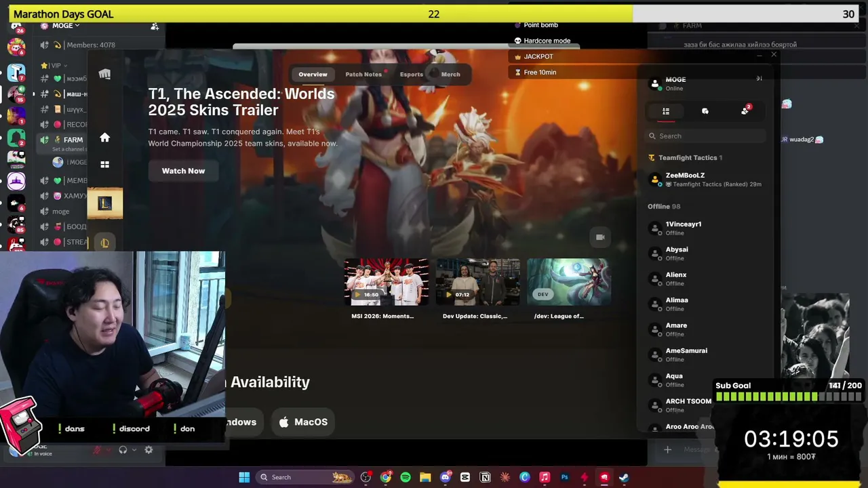Open Google Chrome from the taskbar
This screenshot has height=488, width=868.
[x=386, y=477]
